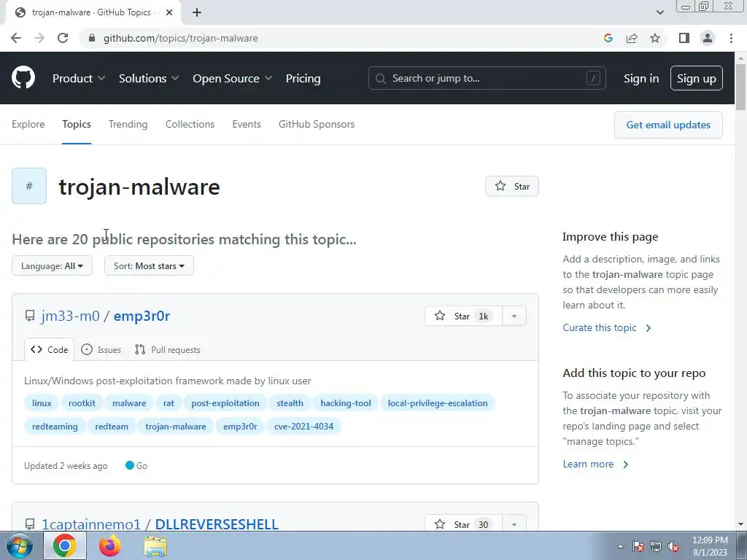Star the emp3r0r repository
The height and width of the screenshot is (560, 747).
[x=463, y=316]
